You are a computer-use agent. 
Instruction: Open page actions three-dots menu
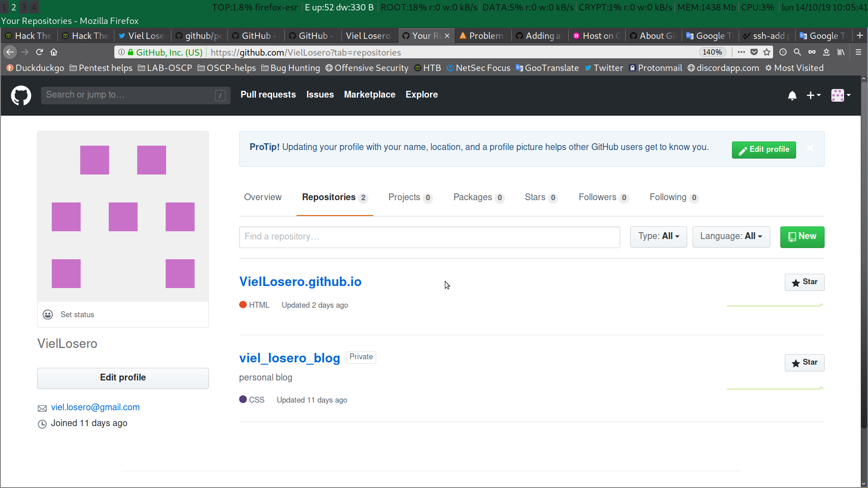coord(741,52)
